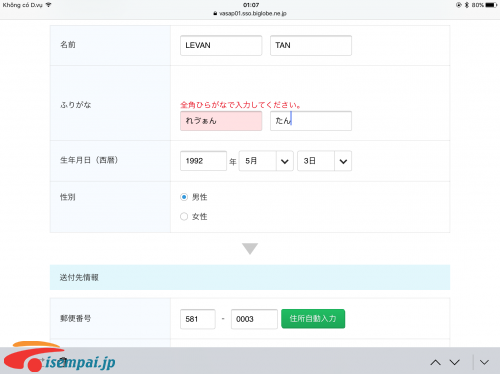
Task: Click the red 全角ひらがな error message
Action: pos(241,105)
